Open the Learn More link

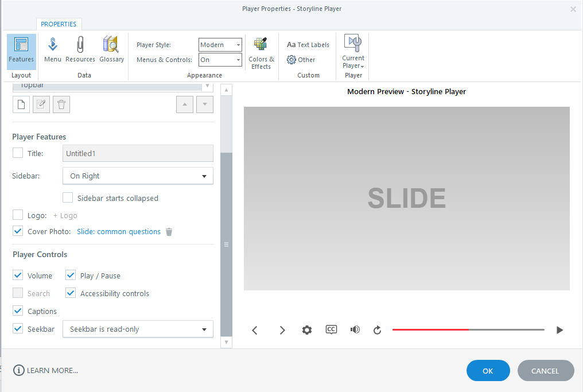46,371
